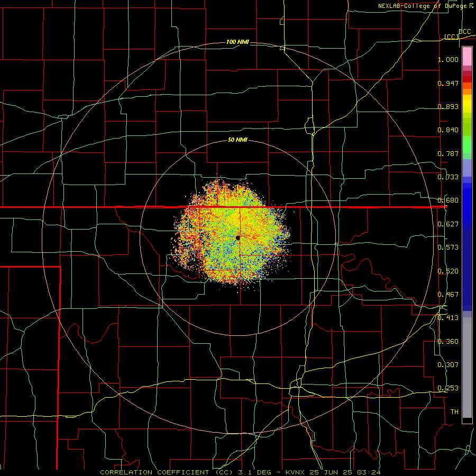
Task: Click the 03:24 timestamp
Action: tap(368, 472)
